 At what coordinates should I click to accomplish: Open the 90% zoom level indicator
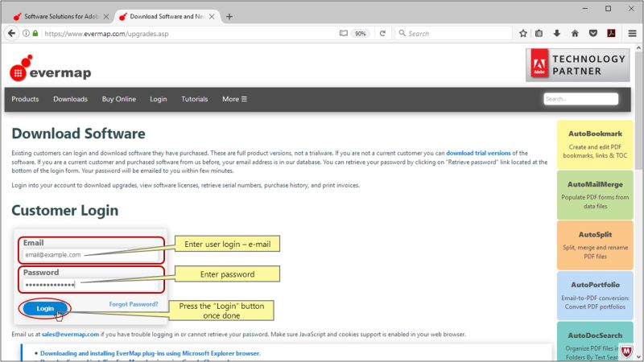360,34
